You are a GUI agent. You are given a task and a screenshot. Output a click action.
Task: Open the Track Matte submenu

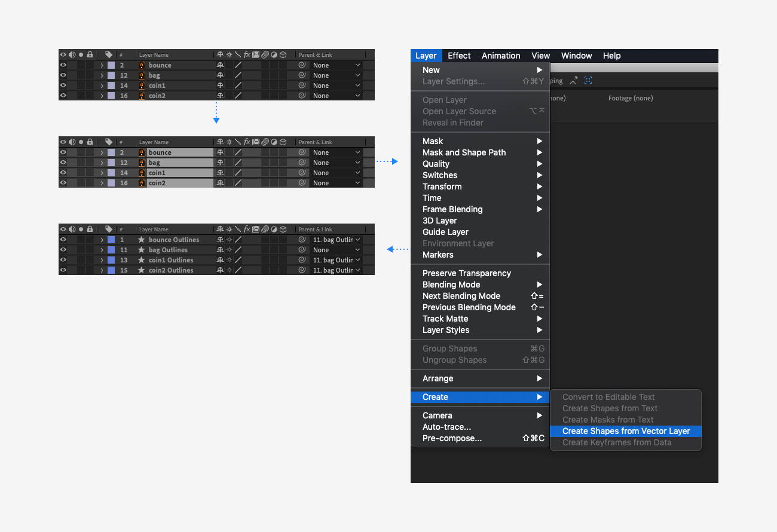[x=480, y=319]
